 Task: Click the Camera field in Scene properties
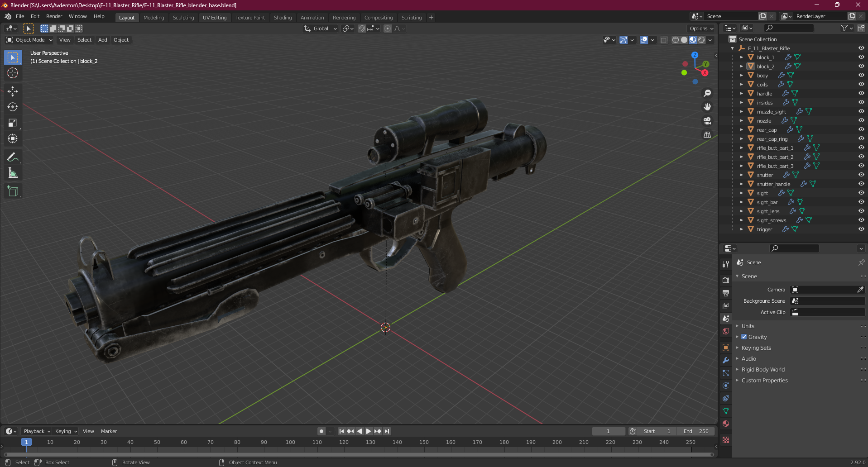click(x=828, y=290)
